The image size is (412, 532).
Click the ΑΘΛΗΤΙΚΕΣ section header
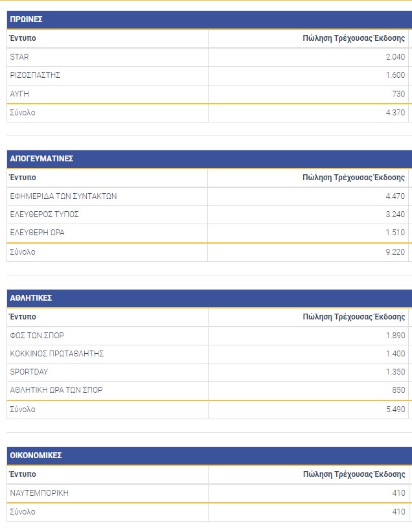pos(209,298)
